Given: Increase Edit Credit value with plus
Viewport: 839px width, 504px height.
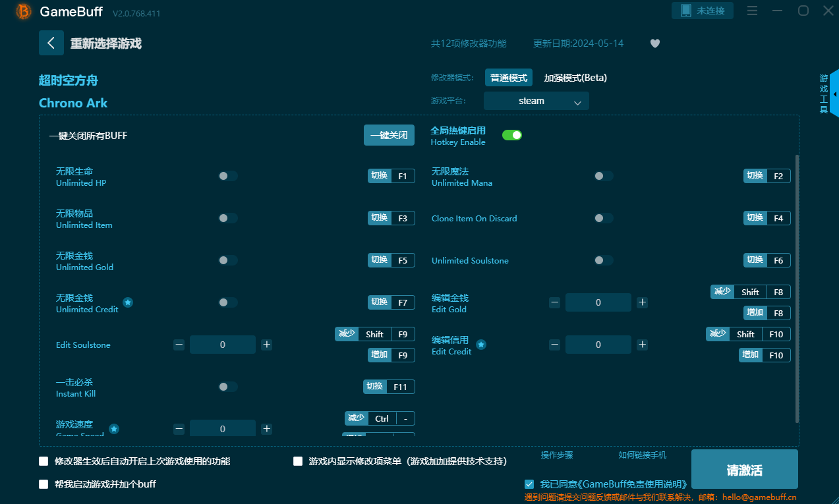Looking at the screenshot, I should 643,345.
